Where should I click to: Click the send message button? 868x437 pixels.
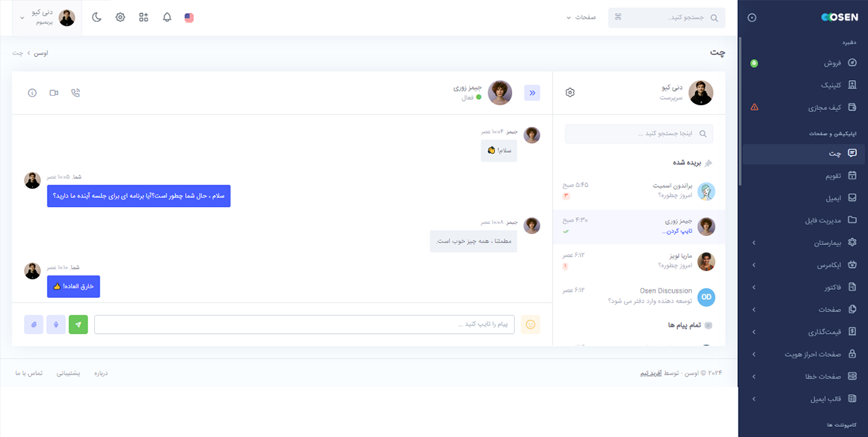pos(78,324)
